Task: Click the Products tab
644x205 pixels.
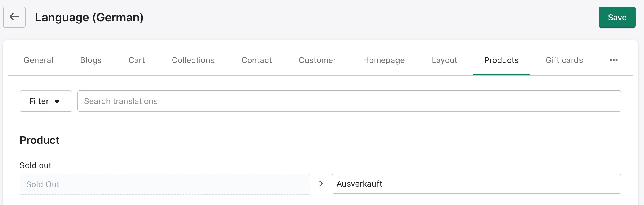Action: pos(501,60)
